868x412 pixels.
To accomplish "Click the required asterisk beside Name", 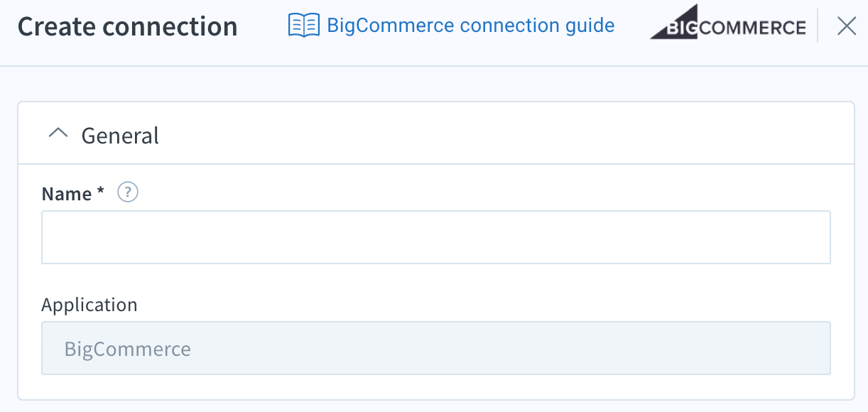I will (x=101, y=193).
